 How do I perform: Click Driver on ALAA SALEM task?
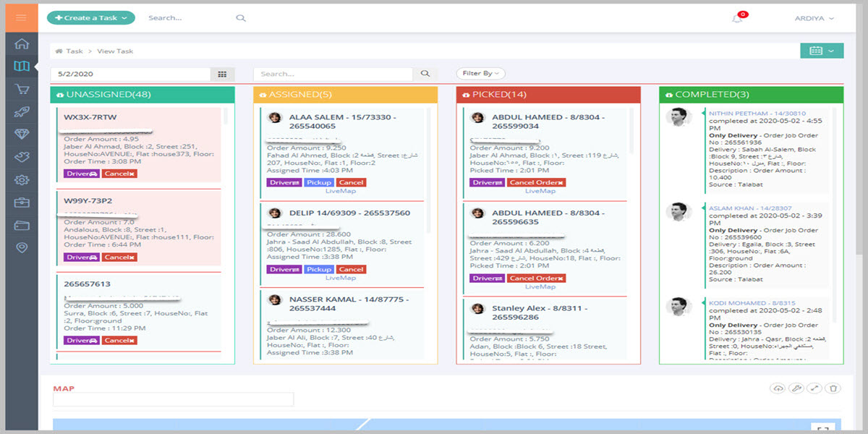[284, 182]
